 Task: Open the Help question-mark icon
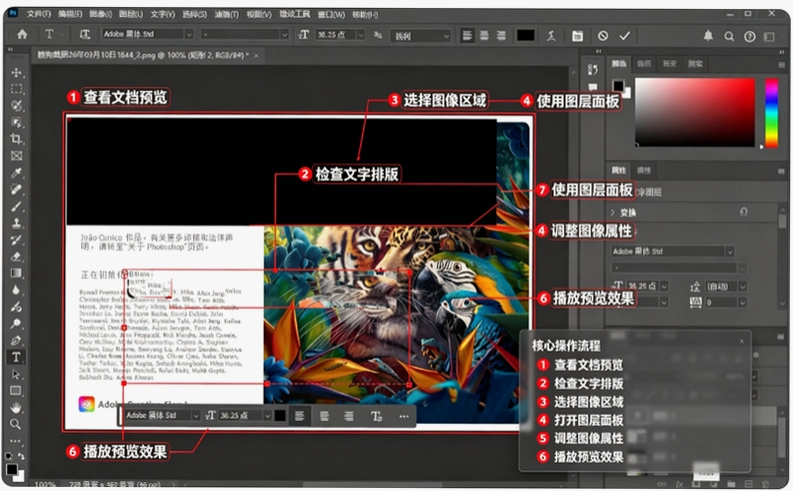click(750, 36)
